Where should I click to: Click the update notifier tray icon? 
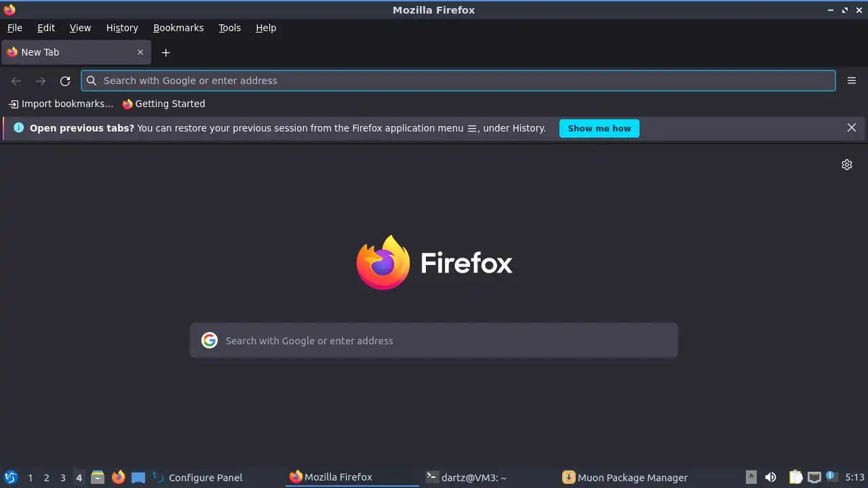(x=831, y=477)
